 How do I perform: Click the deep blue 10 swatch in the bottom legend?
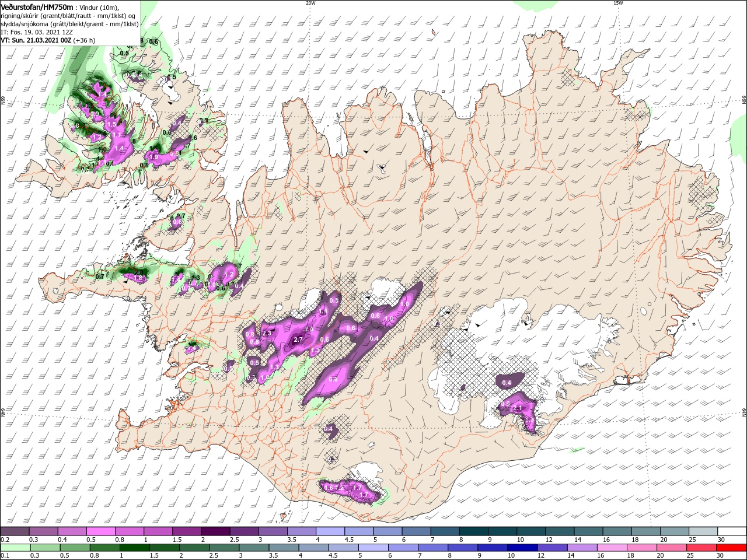tap(523, 548)
